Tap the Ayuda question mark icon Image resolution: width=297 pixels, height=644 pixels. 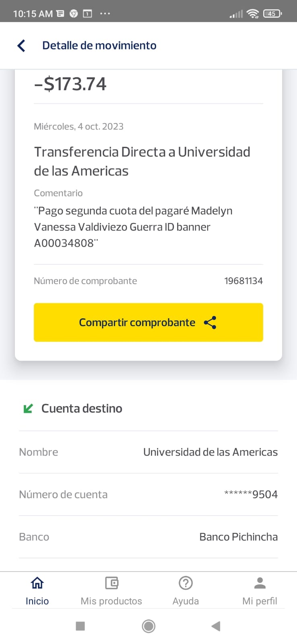pyautogui.click(x=186, y=583)
